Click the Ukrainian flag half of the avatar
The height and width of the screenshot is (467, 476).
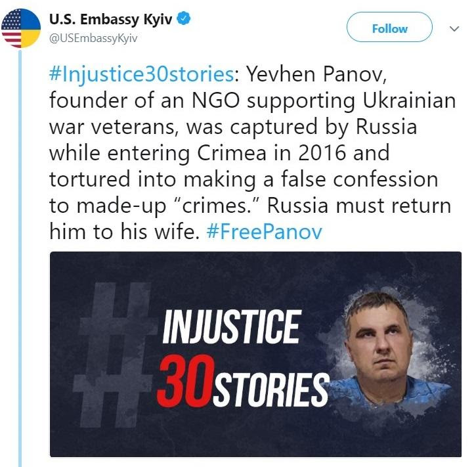31,28
